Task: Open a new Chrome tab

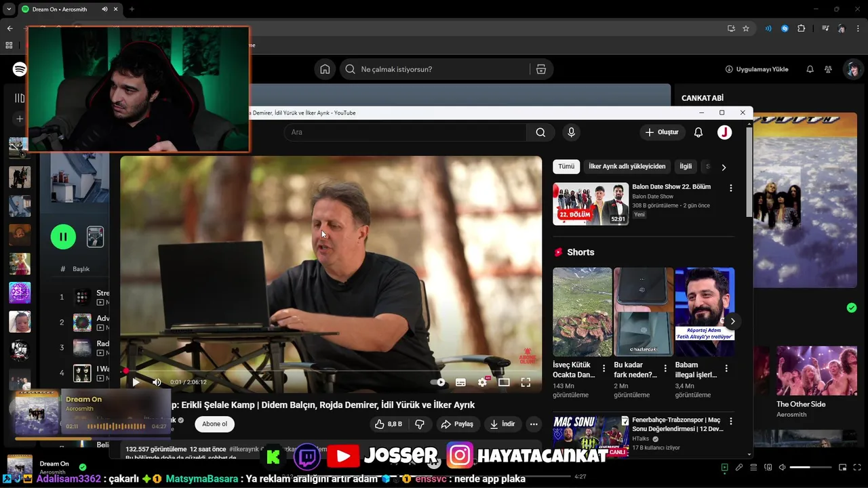Action: 132,9
